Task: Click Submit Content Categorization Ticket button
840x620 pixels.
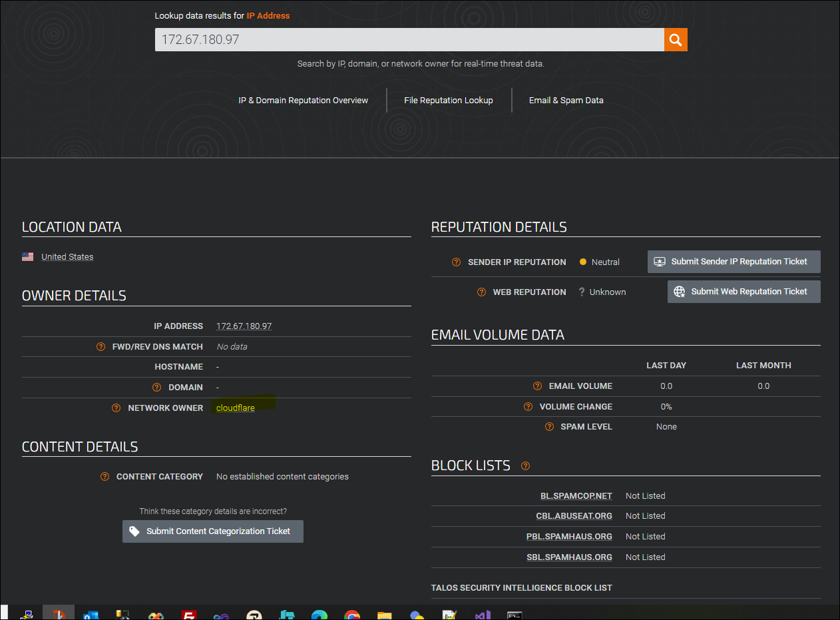Action: coord(212,531)
